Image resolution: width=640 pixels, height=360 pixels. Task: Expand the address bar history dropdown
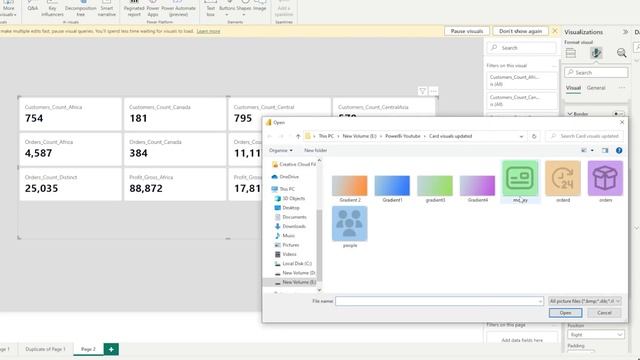pyautogui.click(x=521, y=136)
